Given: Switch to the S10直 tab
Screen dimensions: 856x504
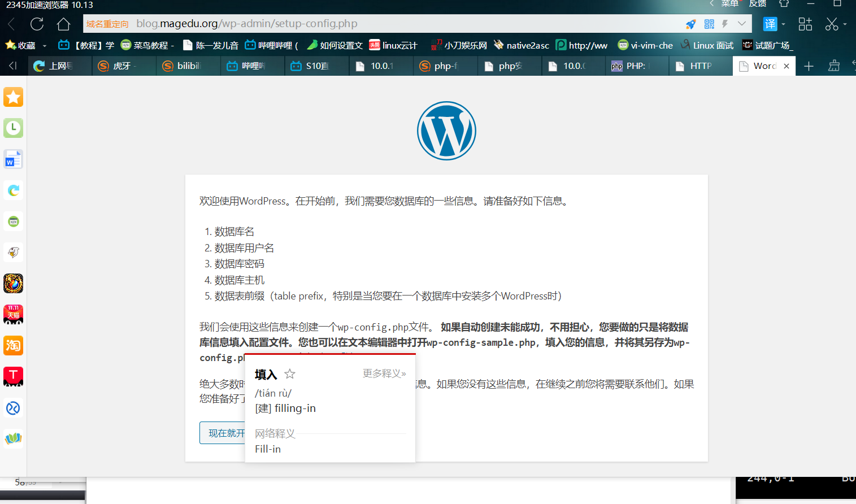Looking at the screenshot, I should coord(317,66).
